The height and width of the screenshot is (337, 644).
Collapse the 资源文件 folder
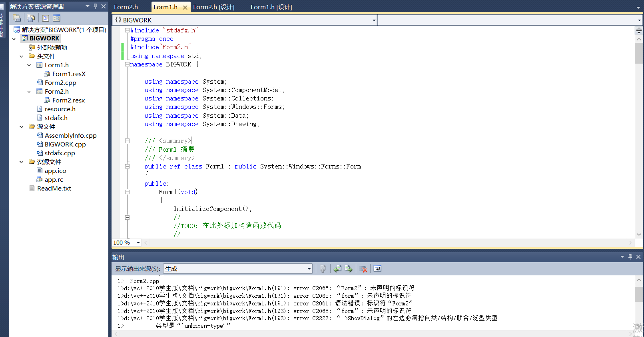click(21, 162)
